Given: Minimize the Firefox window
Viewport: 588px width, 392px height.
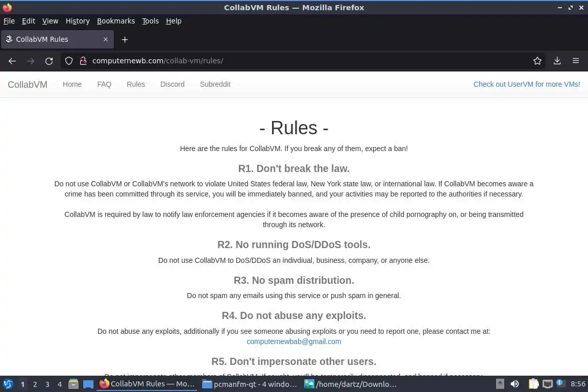Looking at the screenshot, I should [559, 8].
